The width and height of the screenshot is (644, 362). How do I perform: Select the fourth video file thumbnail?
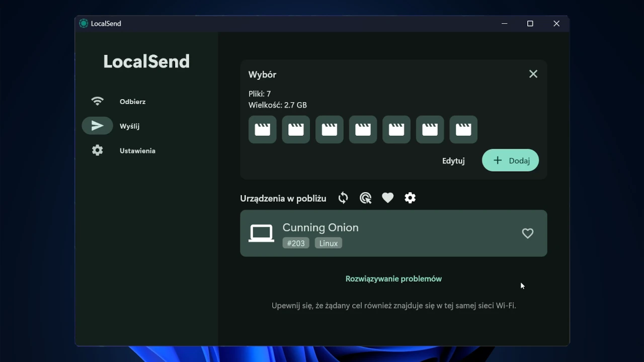[x=363, y=130]
